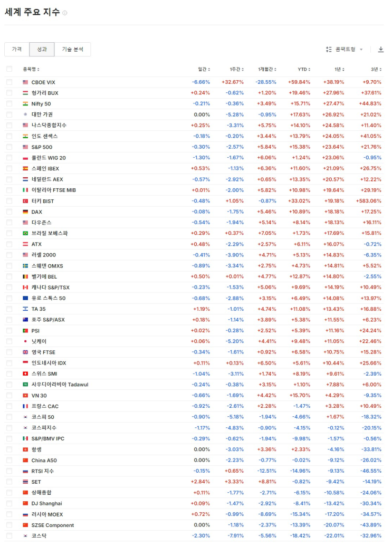Click the Turkey flag beside 터키 BIST
The height and width of the screenshot is (546, 392).
click(25, 201)
